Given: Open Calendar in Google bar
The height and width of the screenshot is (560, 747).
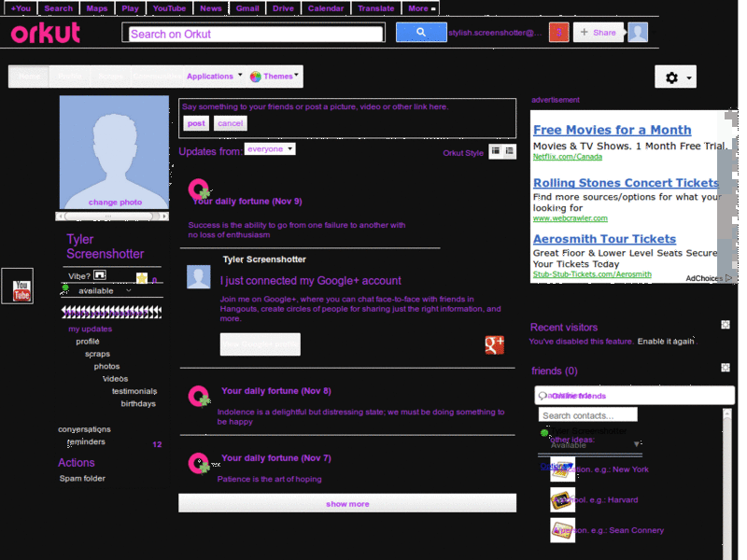Looking at the screenshot, I should (325, 8).
